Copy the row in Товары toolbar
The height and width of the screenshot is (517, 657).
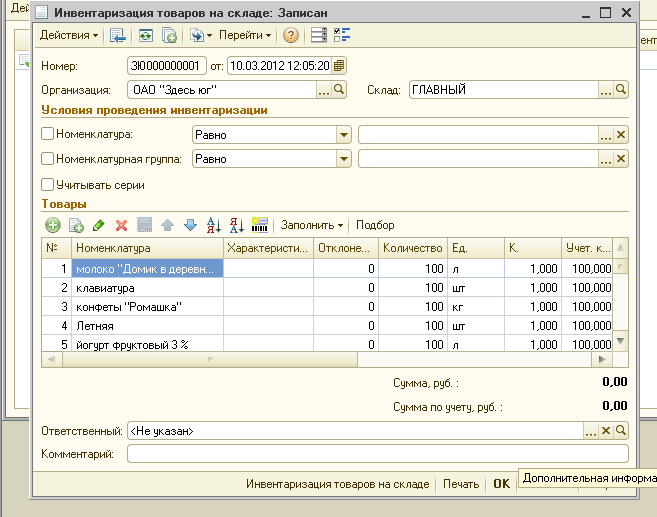point(76,225)
